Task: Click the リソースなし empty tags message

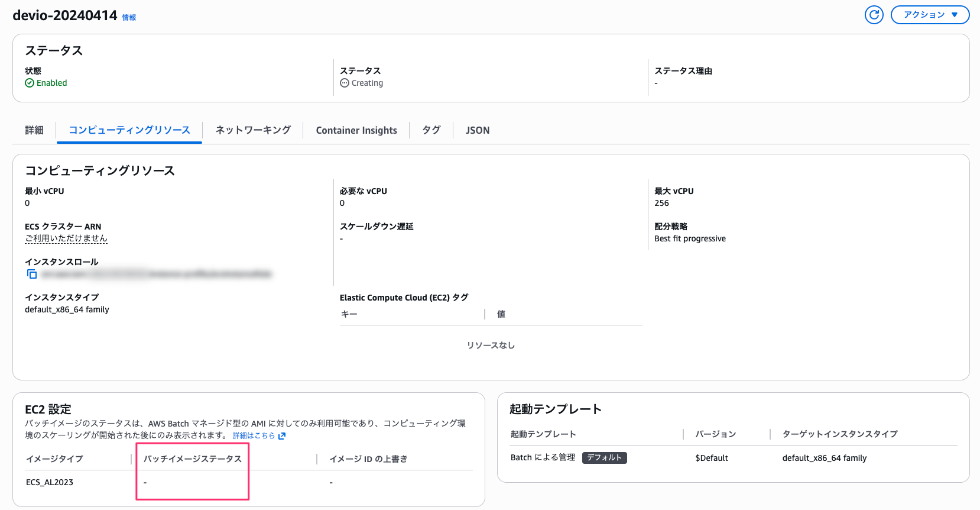Action: tap(491, 345)
